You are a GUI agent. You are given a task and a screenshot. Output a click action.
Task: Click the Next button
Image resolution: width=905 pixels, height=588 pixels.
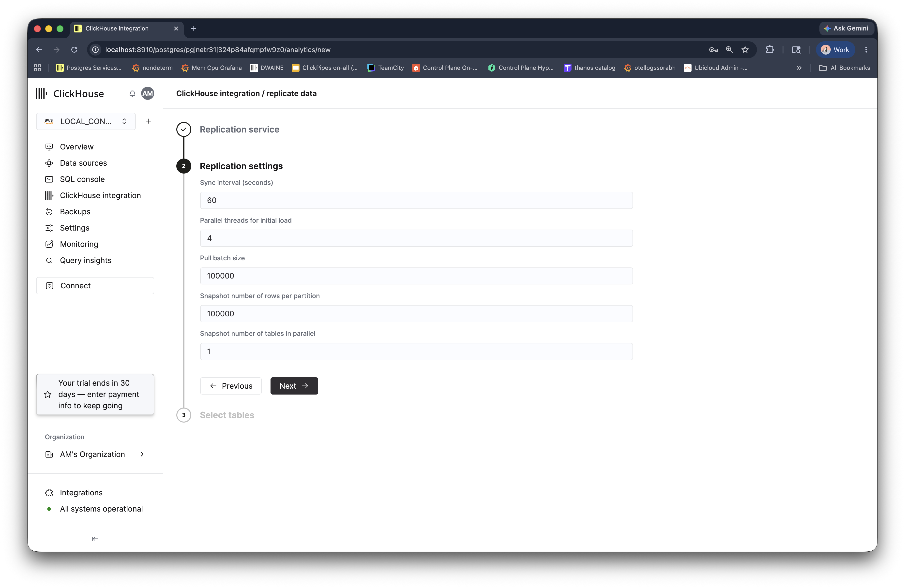pyautogui.click(x=294, y=386)
